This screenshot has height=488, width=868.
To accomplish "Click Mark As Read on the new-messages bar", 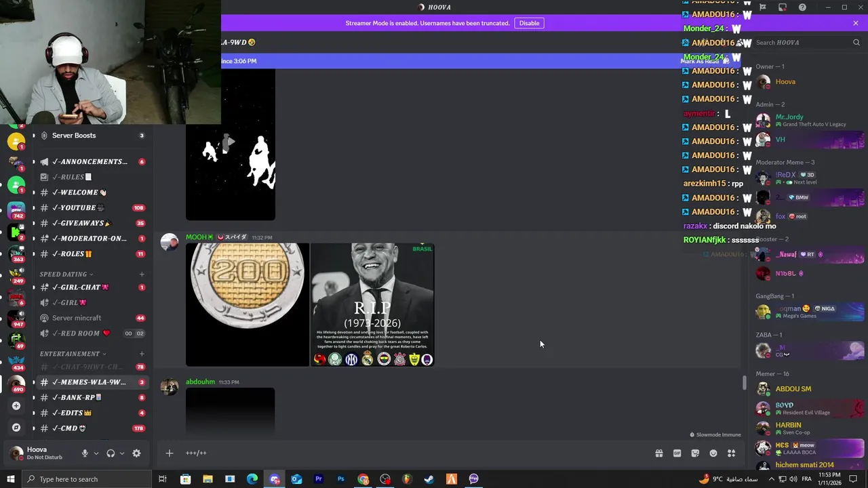I will [705, 61].
